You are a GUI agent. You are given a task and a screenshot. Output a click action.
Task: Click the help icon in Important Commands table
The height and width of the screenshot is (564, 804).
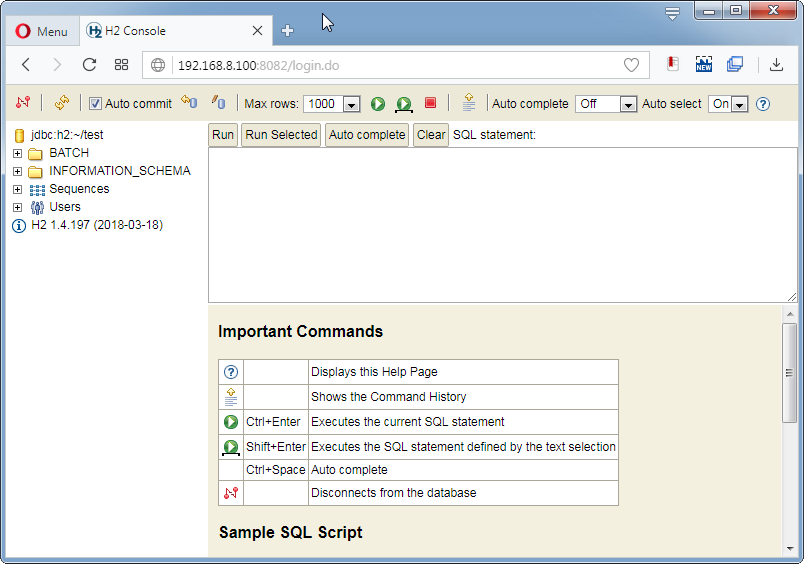(231, 372)
